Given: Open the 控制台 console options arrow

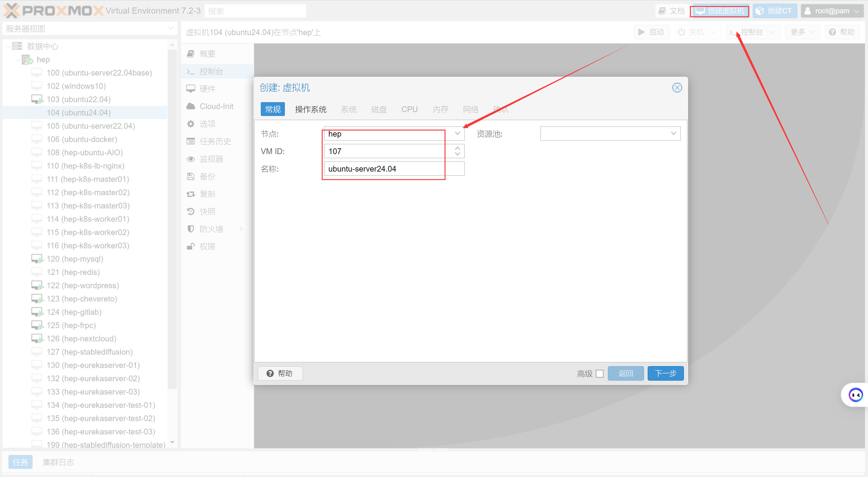Looking at the screenshot, I should click(x=773, y=32).
